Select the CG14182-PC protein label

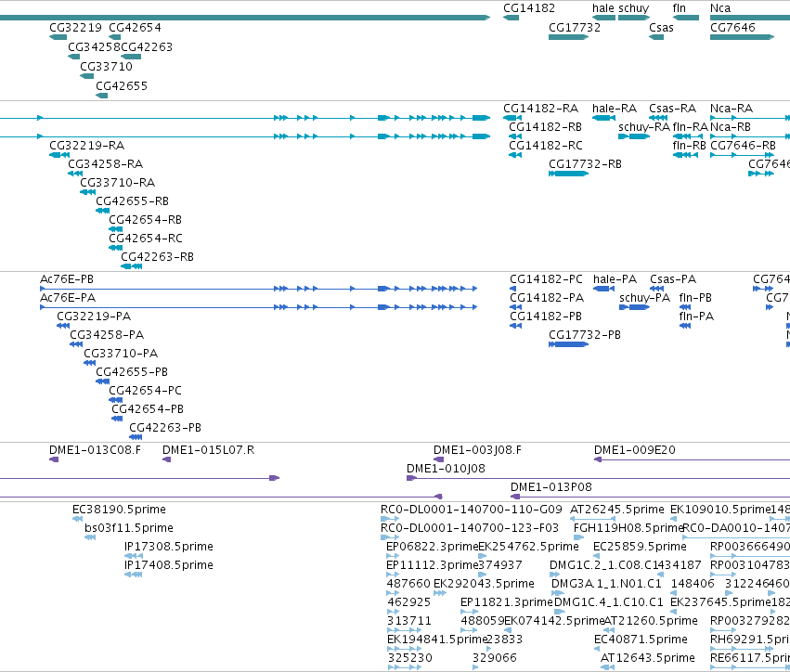pyautogui.click(x=546, y=279)
